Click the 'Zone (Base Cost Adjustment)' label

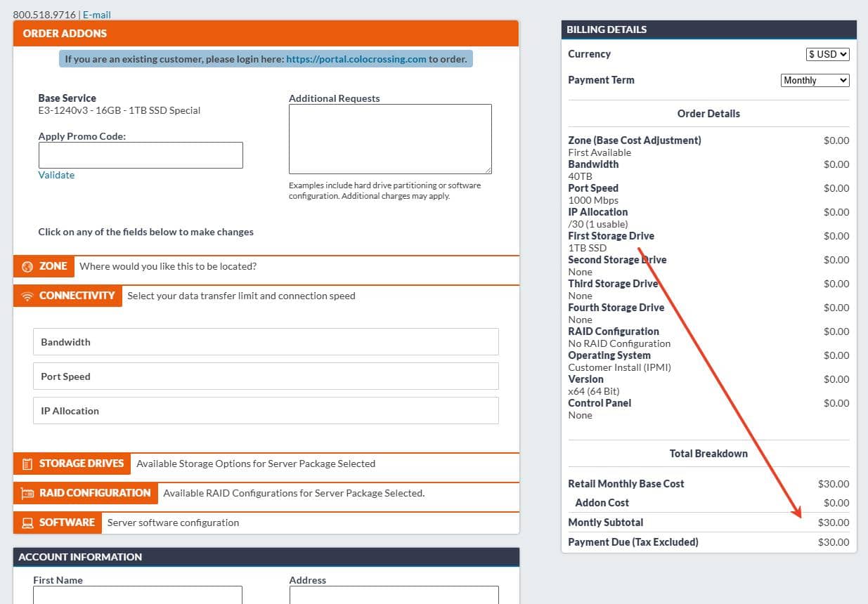click(635, 140)
